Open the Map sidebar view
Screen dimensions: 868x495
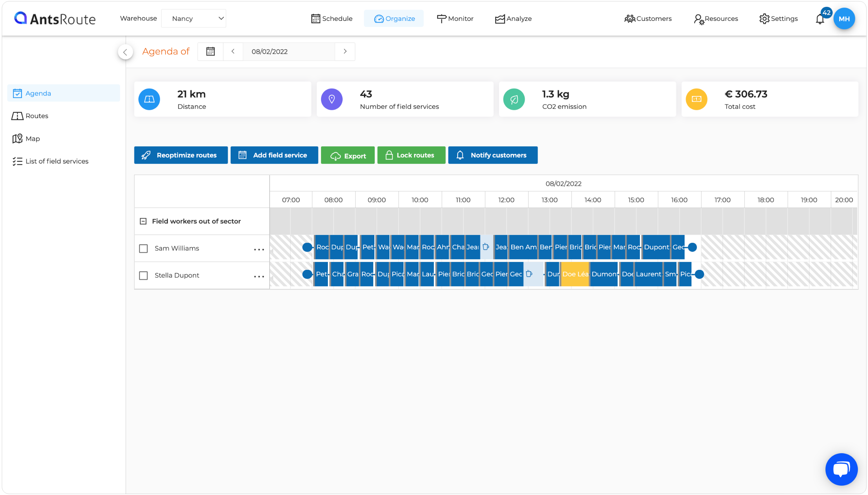click(32, 138)
